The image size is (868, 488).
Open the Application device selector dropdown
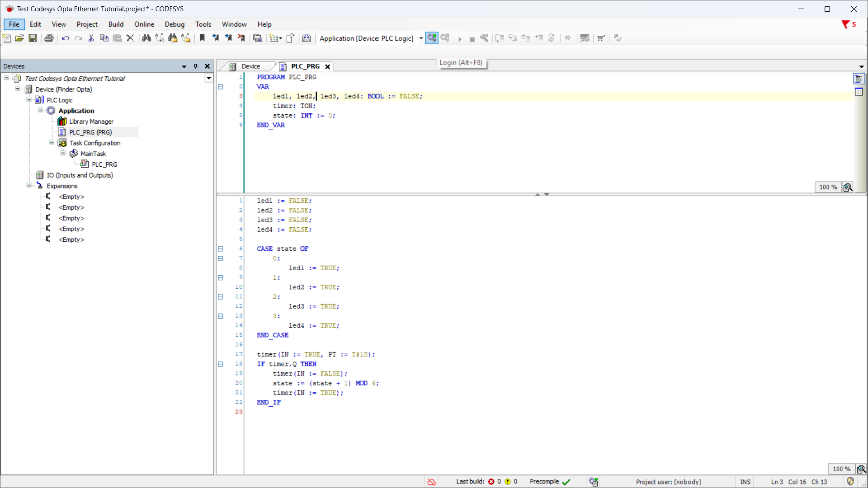point(421,38)
